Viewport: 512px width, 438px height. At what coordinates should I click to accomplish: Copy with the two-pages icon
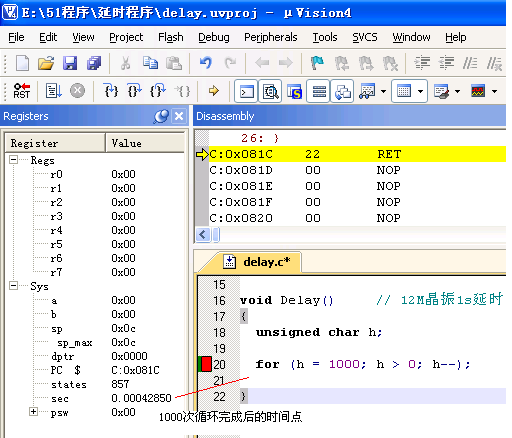pyautogui.click(x=150, y=63)
